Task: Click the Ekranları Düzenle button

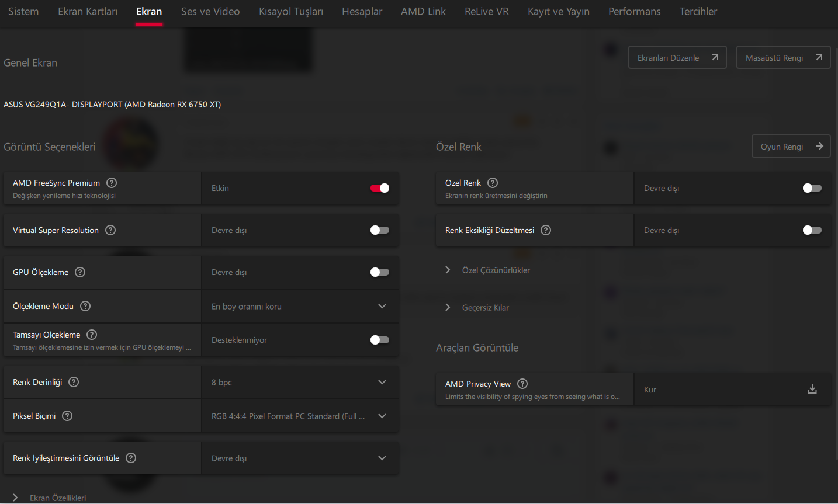Action: (x=677, y=57)
